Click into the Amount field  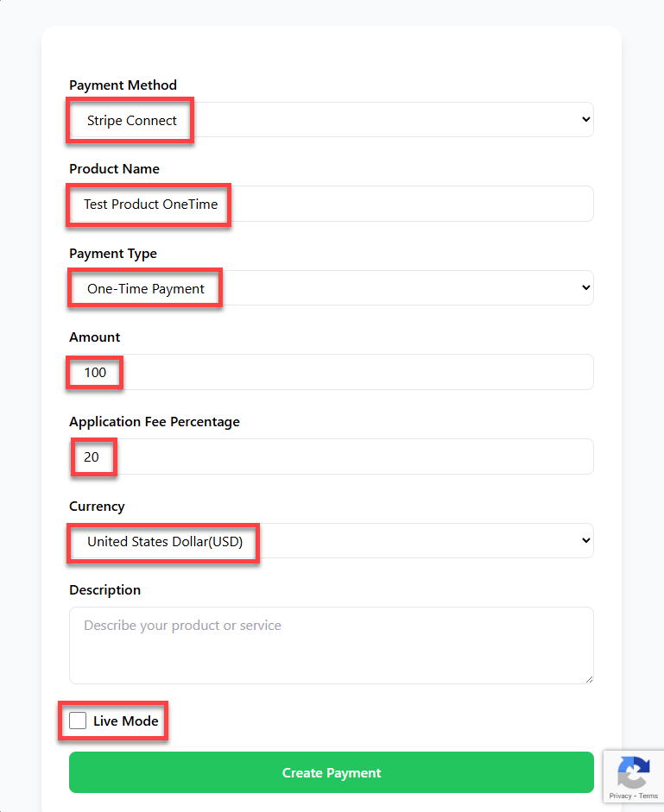(x=331, y=372)
